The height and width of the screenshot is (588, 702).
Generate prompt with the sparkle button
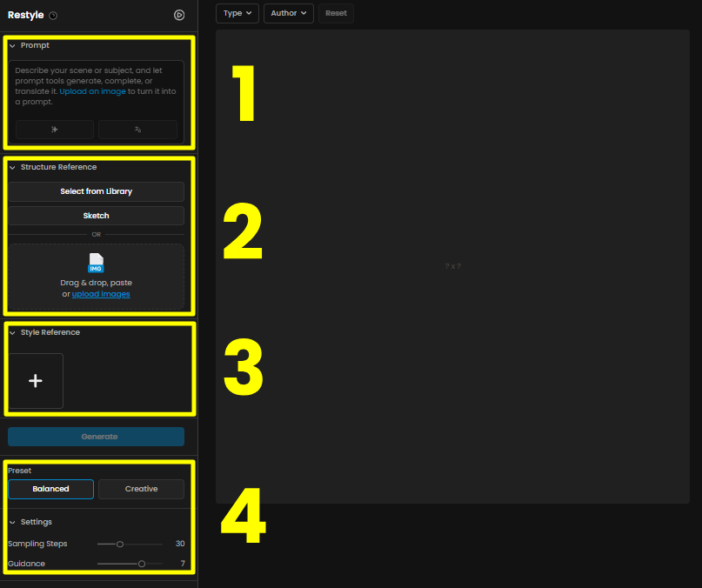pyautogui.click(x=55, y=130)
